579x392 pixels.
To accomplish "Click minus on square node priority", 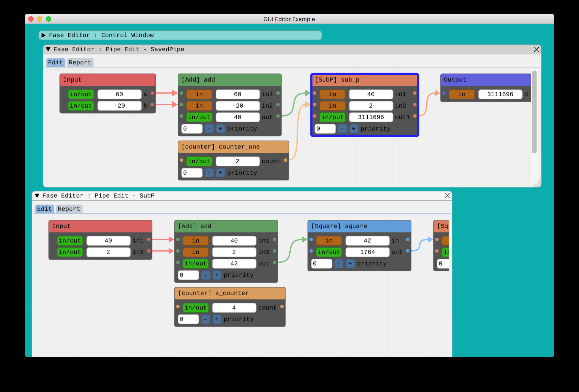I will pos(338,263).
